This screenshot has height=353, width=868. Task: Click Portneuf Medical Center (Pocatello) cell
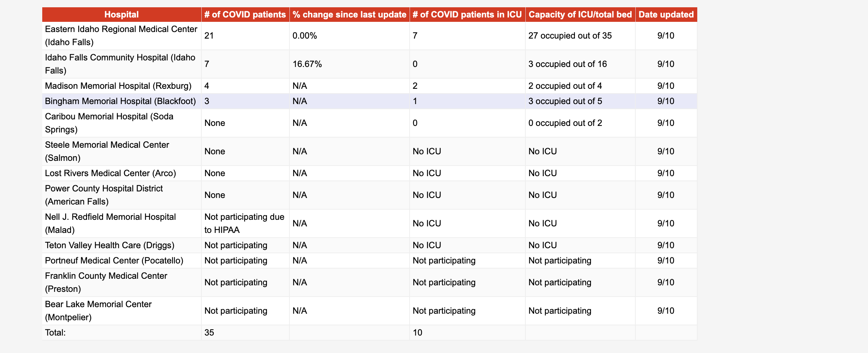pyautogui.click(x=114, y=261)
